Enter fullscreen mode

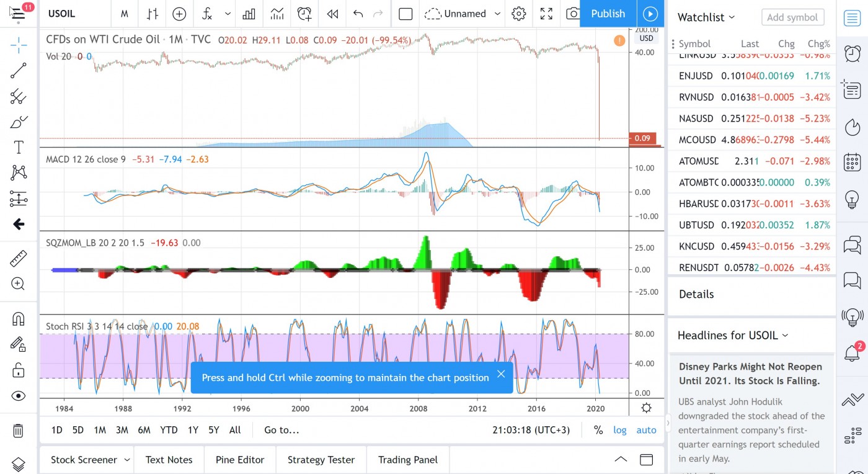point(546,14)
